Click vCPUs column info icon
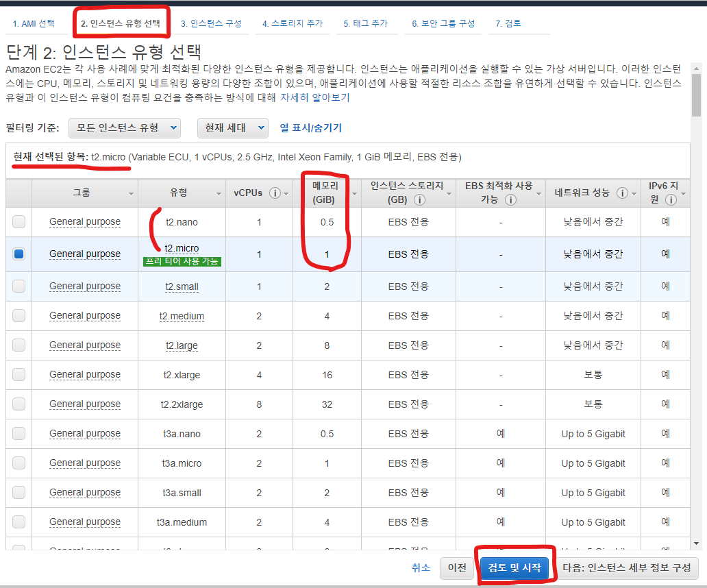Image resolution: width=707 pixels, height=588 pixels. pyautogui.click(x=275, y=193)
